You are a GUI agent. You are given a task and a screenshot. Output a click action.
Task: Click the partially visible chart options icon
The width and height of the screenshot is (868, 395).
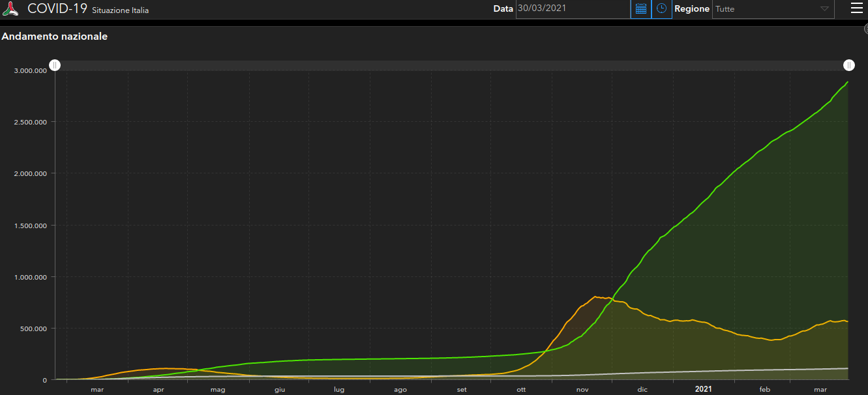point(865,29)
